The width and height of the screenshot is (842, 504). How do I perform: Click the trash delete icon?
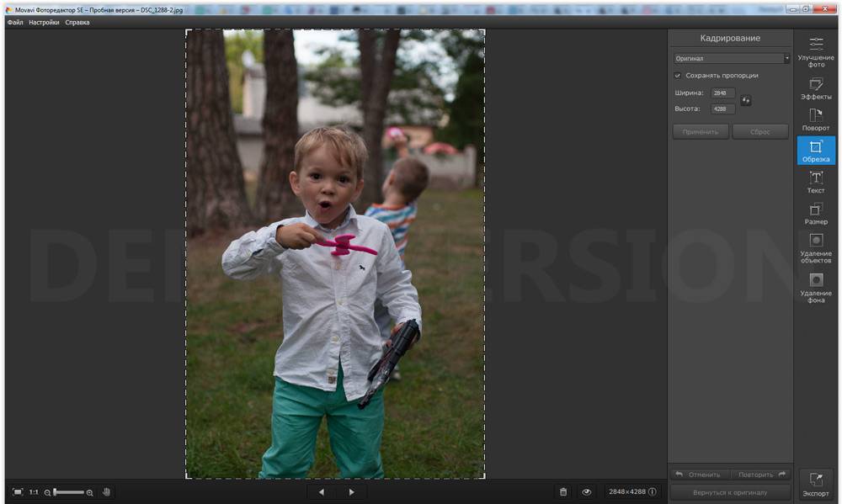563,492
